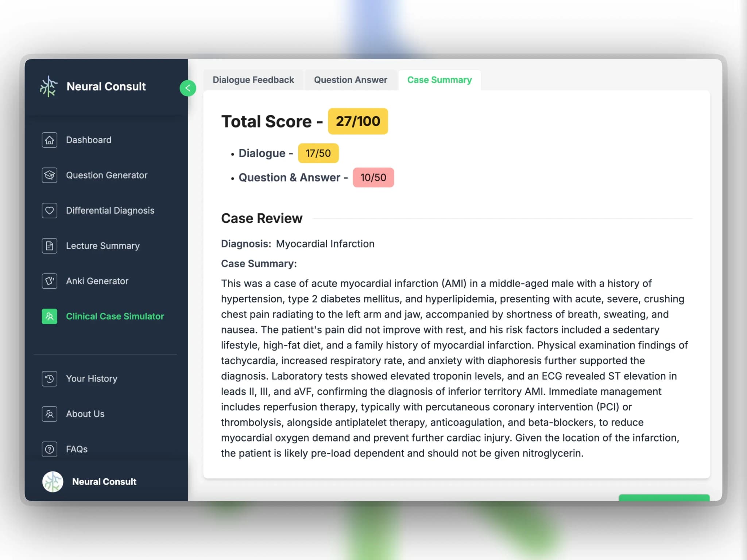The width and height of the screenshot is (747, 560).
Task: Click the Lecture Summary icon
Action: (x=49, y=245)
